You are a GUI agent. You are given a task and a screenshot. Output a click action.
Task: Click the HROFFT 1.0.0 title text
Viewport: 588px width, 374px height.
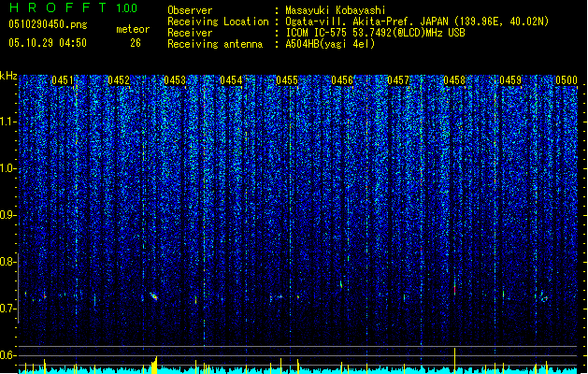pyautogui.click(x=73, y=7)
